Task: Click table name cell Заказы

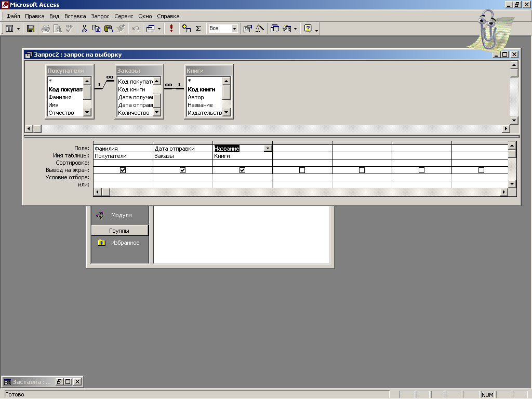Action: point(182,156)
